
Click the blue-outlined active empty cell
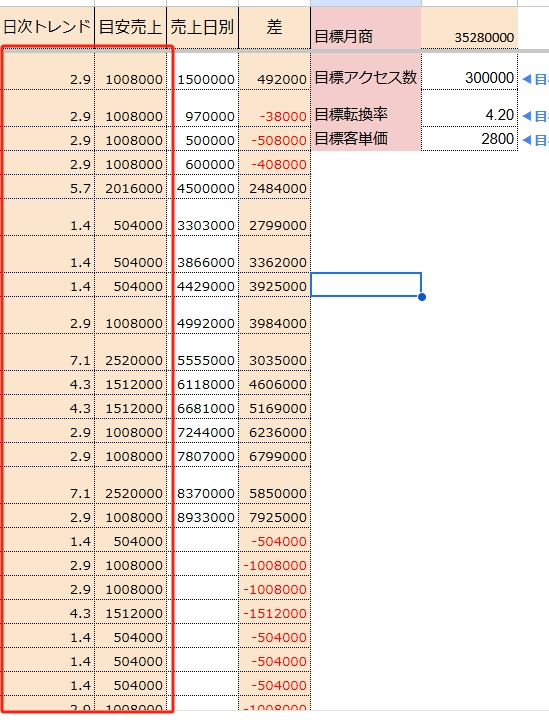tap(366, 285)
